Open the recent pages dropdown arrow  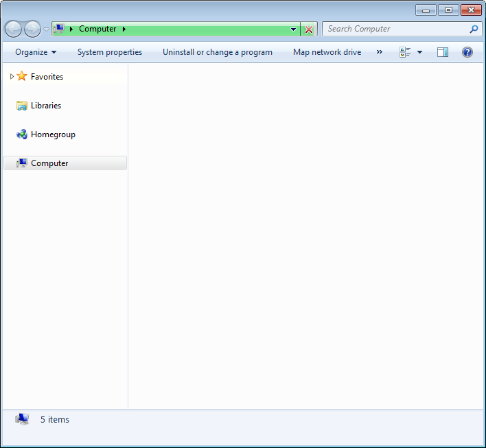pos(46,30)
